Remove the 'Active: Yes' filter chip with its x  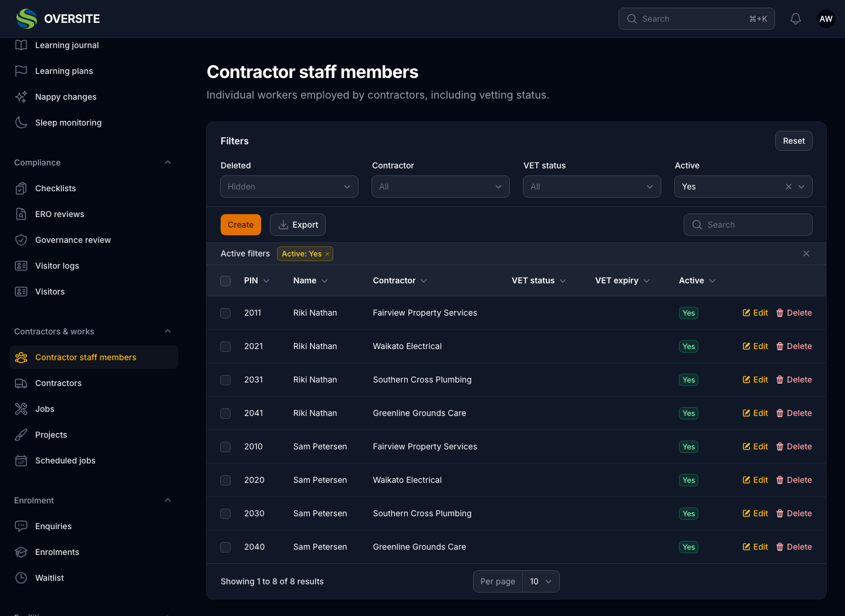tap(327, 254)
